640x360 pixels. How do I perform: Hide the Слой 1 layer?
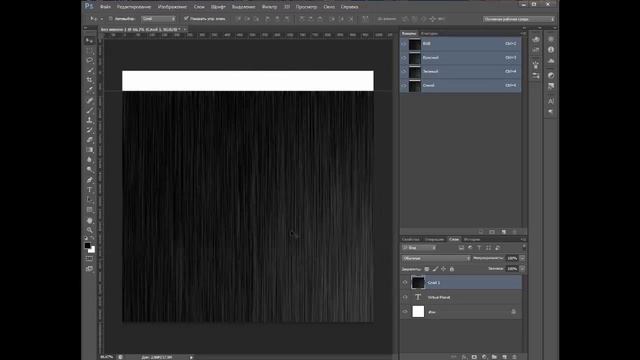pos(405,282)
